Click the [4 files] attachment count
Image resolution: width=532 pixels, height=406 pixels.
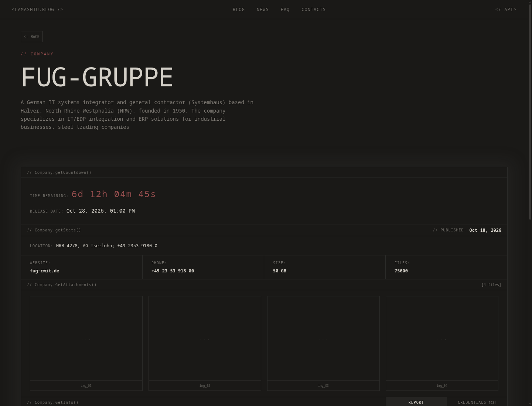coord(491,285)
